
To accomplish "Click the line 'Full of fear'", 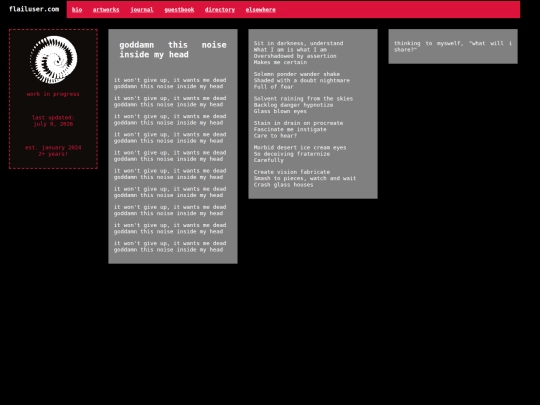I will [x=273, y=87].
